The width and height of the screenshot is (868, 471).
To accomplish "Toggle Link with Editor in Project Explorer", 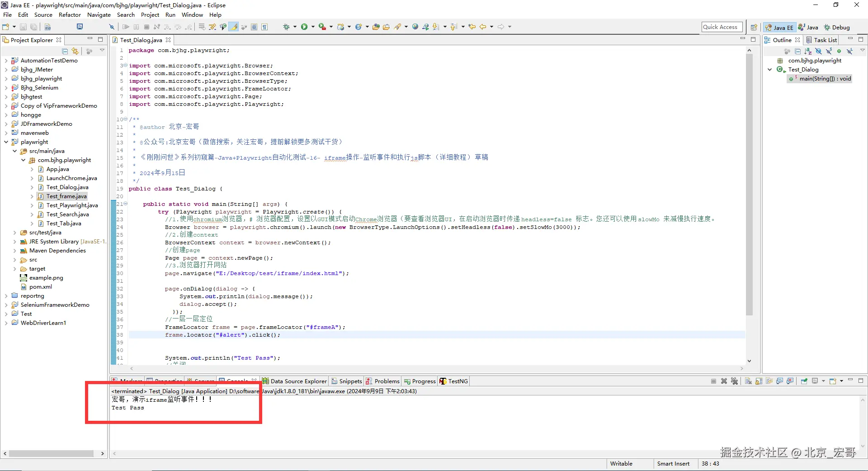I will tap(75, 51).
